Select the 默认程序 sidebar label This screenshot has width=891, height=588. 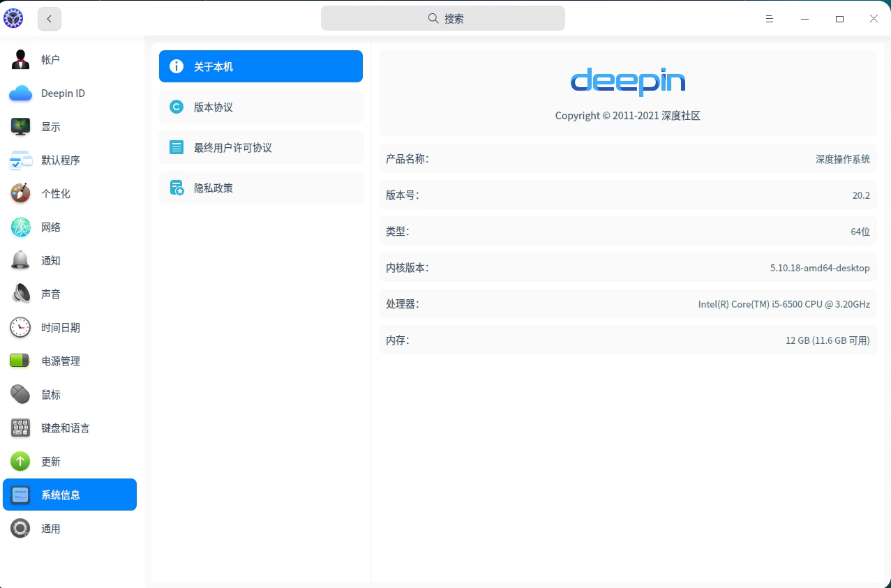point(61,160)
